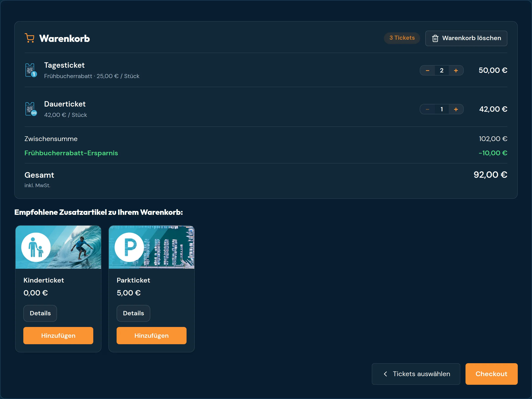Image resolution: width=532 pixels, height=399 pixels.
Task: Click the inkl. MwSt. note
Action: (37, 185)
